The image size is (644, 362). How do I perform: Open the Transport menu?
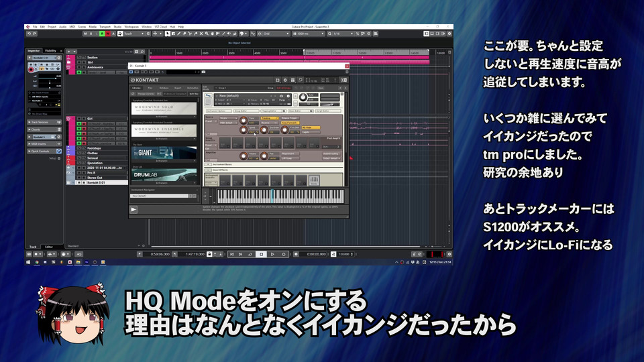pos(105,27)
